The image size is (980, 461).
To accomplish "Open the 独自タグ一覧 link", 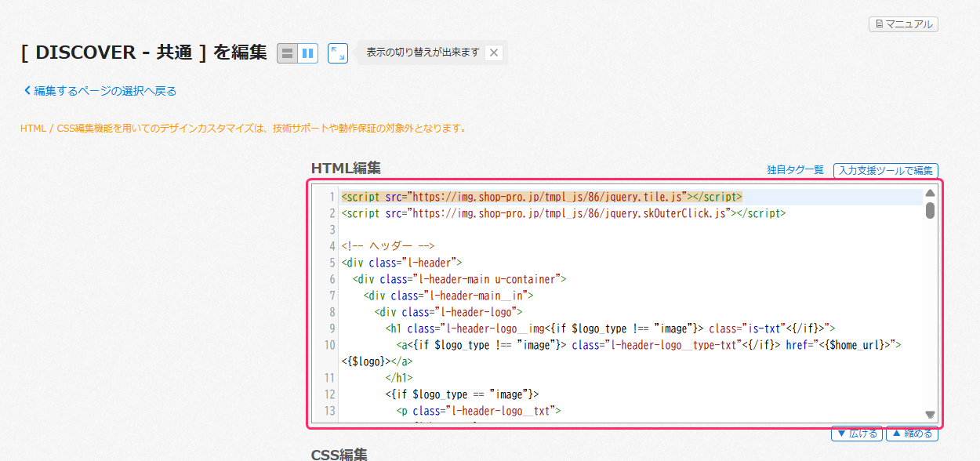I will 795,170.
